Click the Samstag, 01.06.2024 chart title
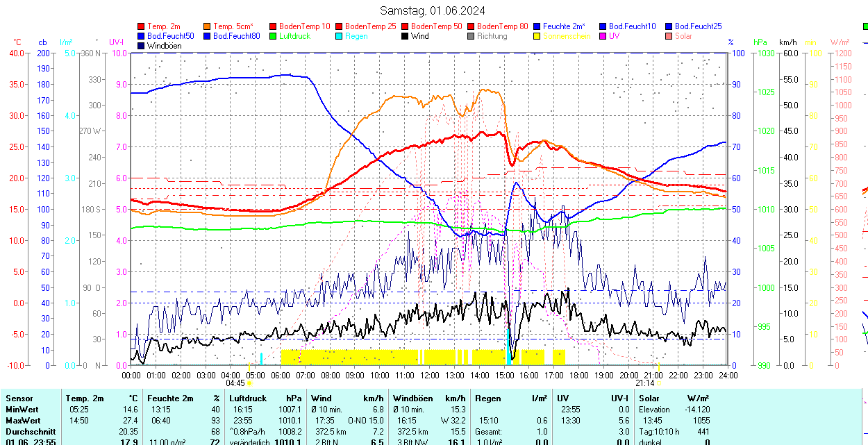The height and width of the screenshot is (445, 868). 433,10
